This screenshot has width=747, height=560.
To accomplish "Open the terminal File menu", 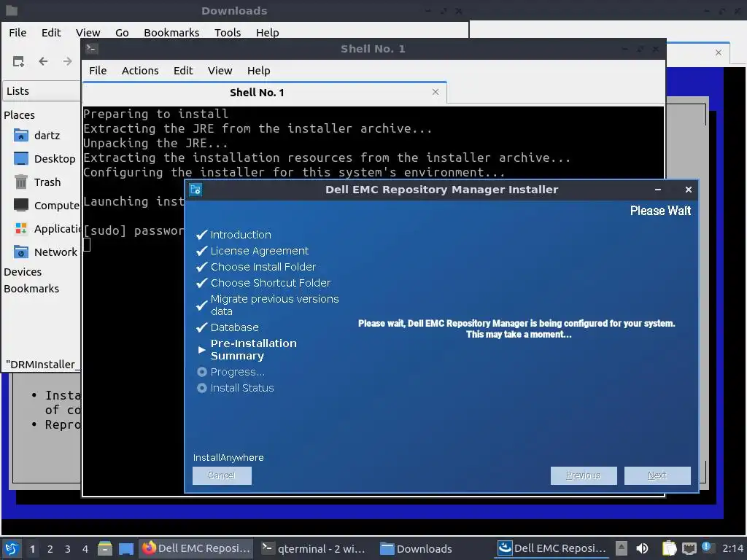I will tap(98, 71).
